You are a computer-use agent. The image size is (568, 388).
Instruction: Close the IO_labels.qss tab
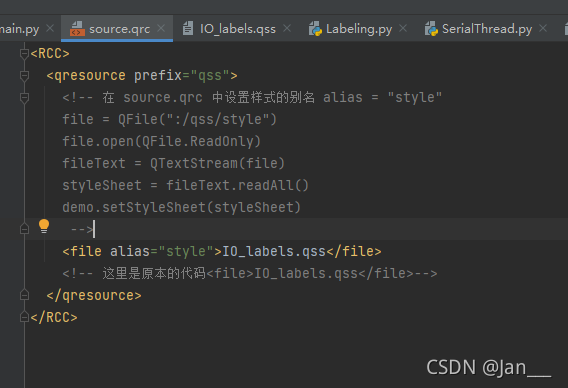tap(287, 28)
